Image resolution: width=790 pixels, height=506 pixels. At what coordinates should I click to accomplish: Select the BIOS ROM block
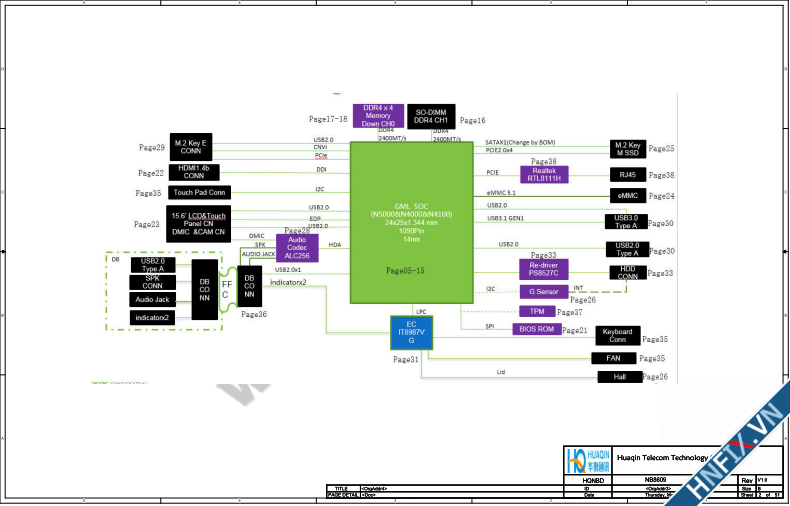tap(537, 329)
